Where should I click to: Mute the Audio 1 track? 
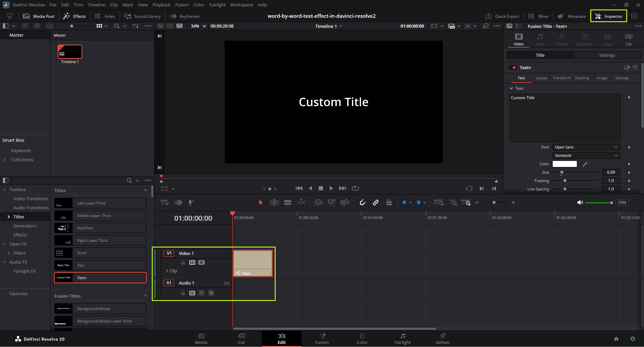[211, 293]
